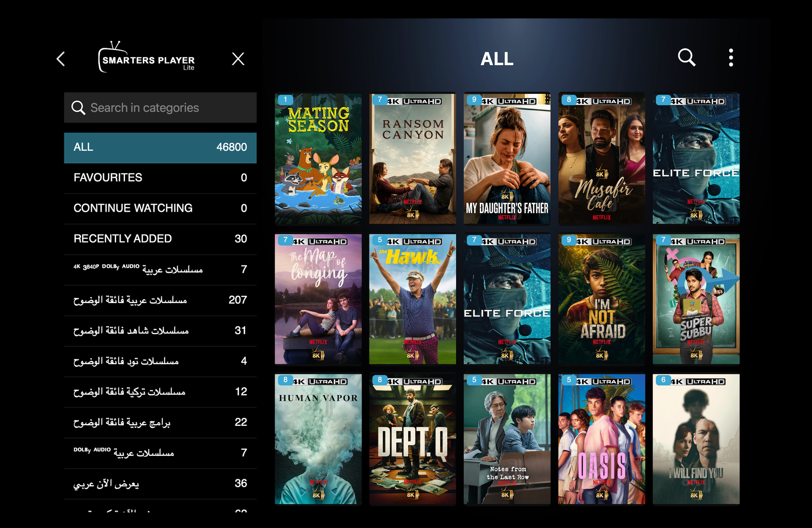Select the category starting with only 'DOLBY AUDIO'
This screenshot has width=812, height=528.
click(x=160, y=453)
